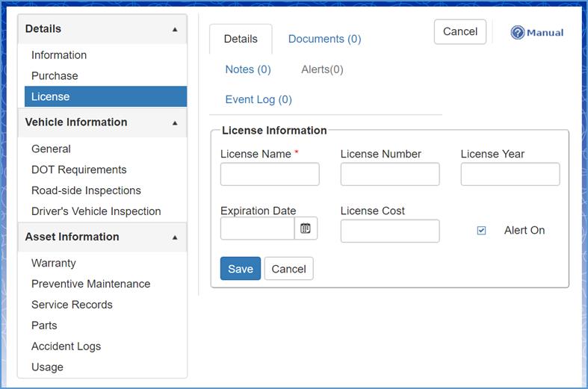The image size is (588, 389).
Task: Open DOT Requirements from the sidebar
Action: pyautogui.click(x=78, y=169)
